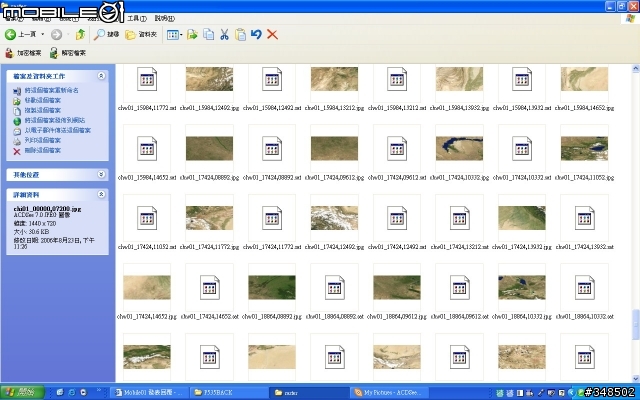
Task: Click Internet Explorer quick launch icon
Action: 72,393
